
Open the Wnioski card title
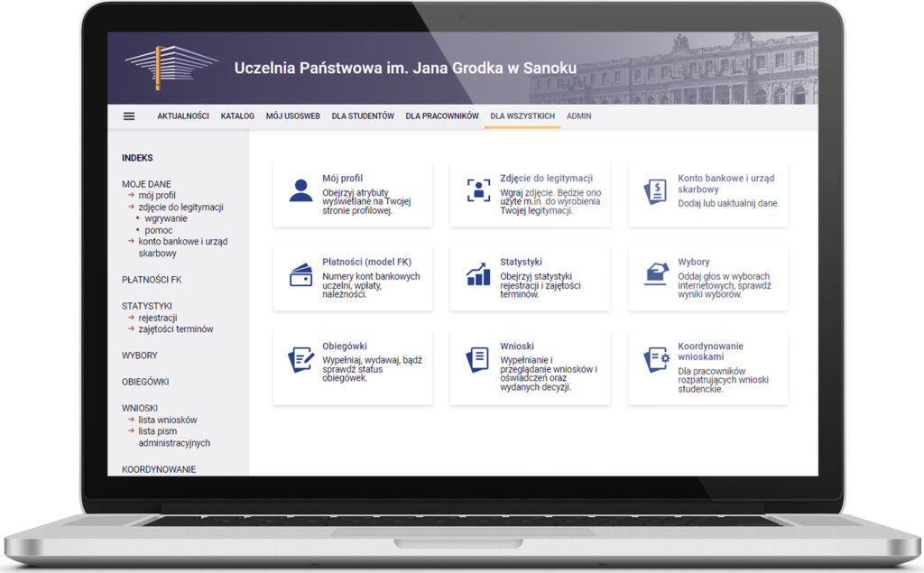coord(517,346)
